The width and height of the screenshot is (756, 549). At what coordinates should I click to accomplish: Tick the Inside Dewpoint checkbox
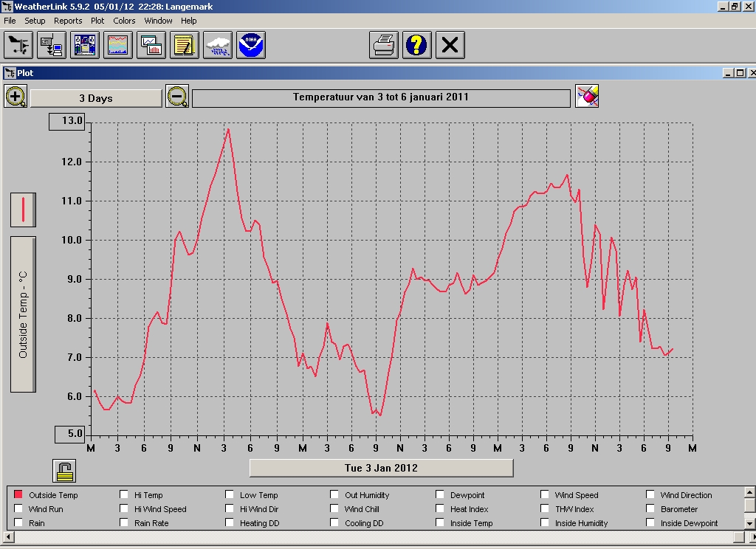tap(650, 522)
